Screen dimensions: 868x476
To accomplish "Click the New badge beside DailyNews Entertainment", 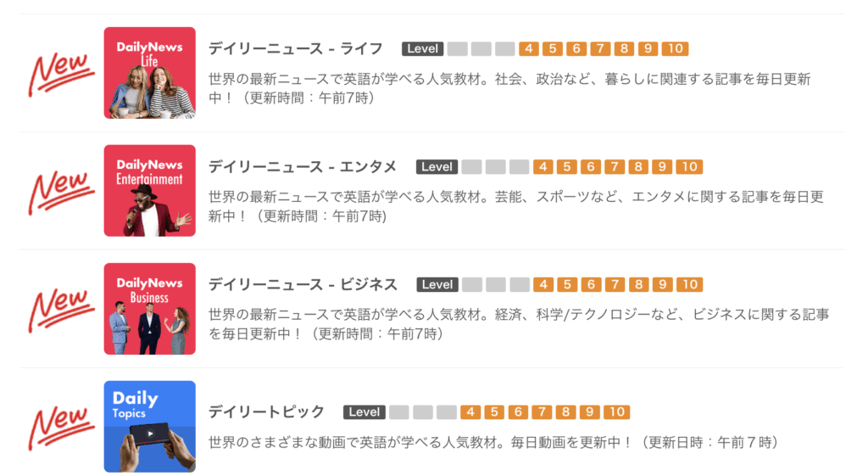I will (x=61, y=193).
